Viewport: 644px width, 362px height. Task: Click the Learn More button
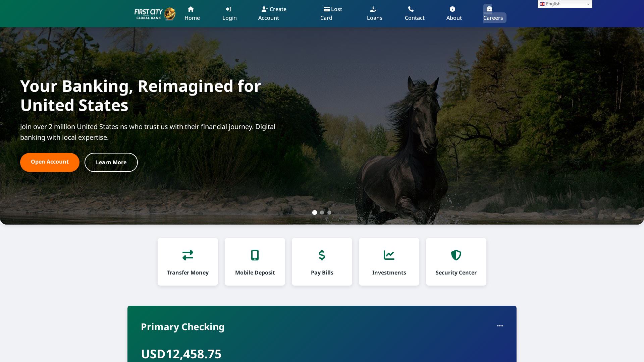point(111,162)
